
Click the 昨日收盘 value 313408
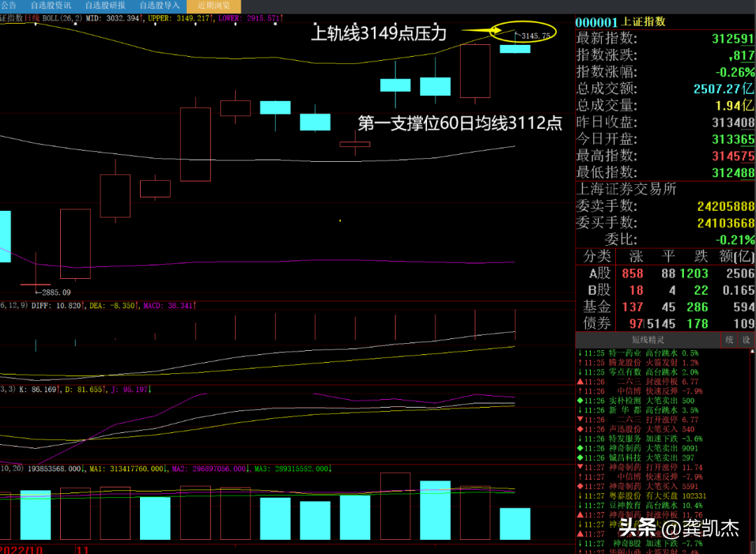pyautogui.click(x=733, y=123)
